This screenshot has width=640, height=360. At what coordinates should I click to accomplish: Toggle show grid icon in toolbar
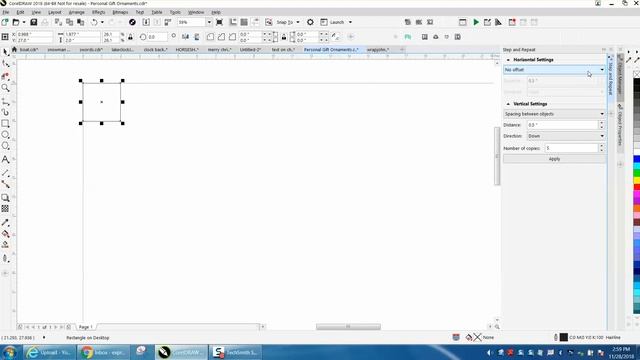pos(244,22)
